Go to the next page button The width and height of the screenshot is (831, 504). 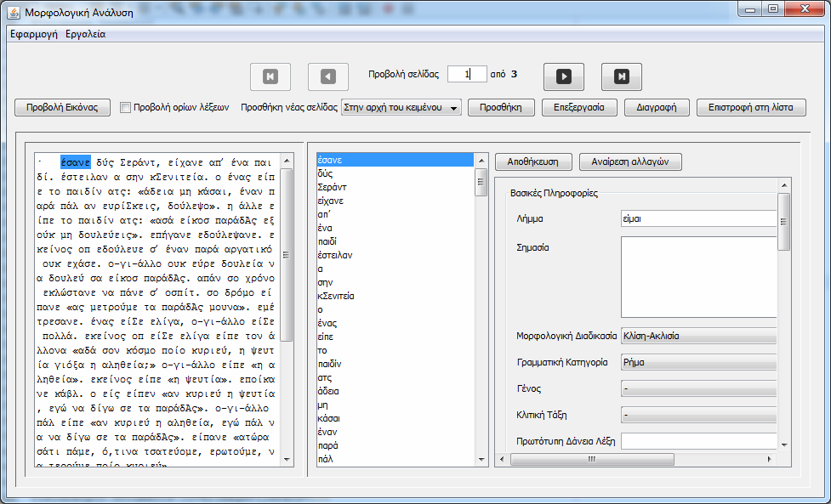pyautogui.click(x=564, y=76)
